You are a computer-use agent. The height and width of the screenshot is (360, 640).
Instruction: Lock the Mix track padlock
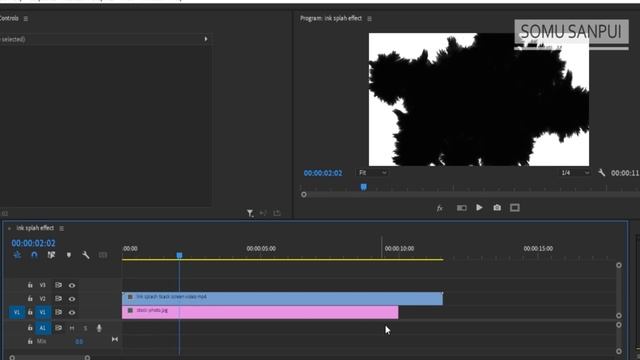pyautogui.click(x=30, y=341)
